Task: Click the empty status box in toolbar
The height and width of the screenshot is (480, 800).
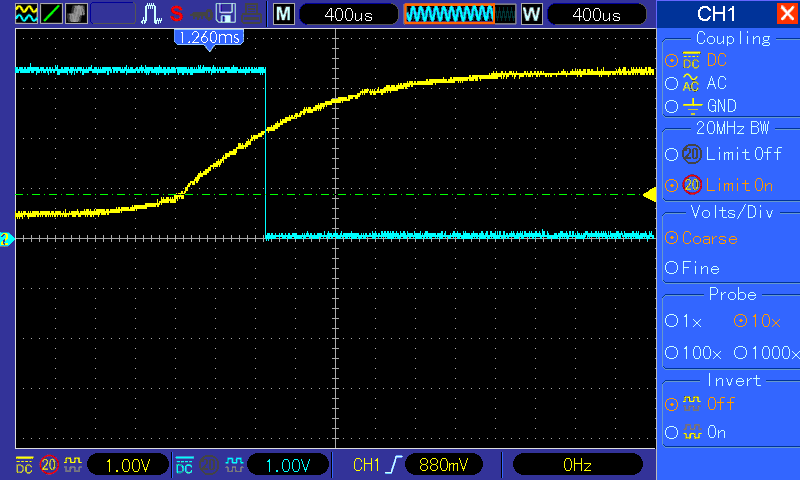Action: pos(113,14)
